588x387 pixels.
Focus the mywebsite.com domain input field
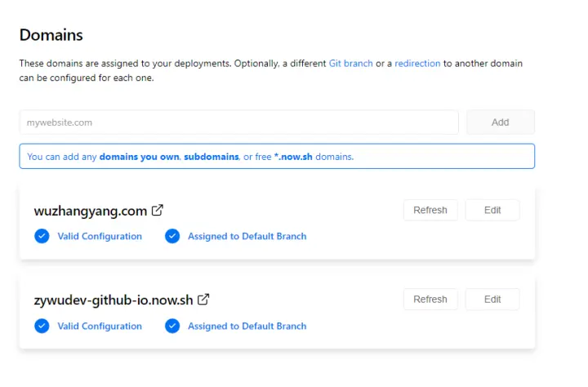(x=238, y=122)
